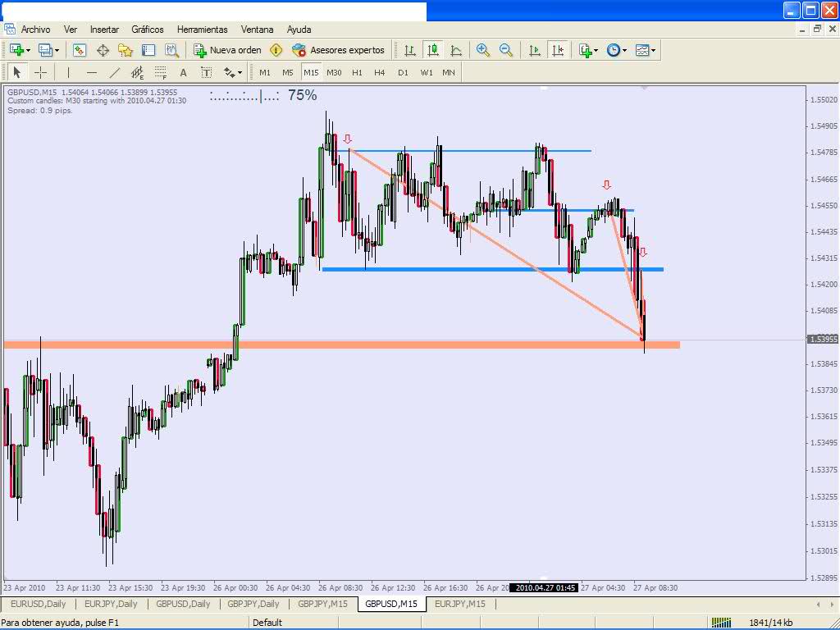840x630 pixels.
Task: Switch chart to line chart icon
Action: (x=456, y=50)
